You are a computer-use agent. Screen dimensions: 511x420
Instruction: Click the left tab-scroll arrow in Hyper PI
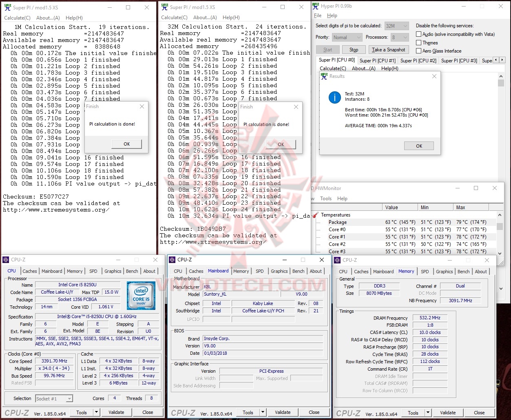(x=496, y=60)
